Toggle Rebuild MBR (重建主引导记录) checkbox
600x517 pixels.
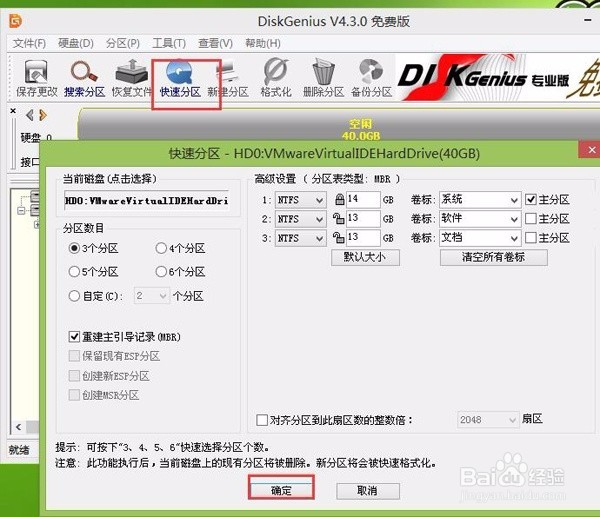point(74,337)
